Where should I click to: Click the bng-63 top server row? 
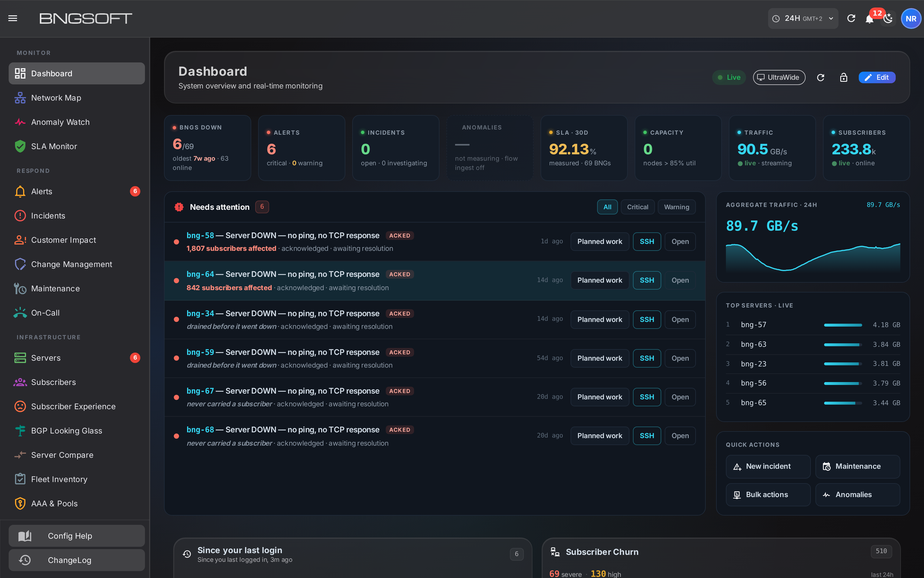(813, 344)
